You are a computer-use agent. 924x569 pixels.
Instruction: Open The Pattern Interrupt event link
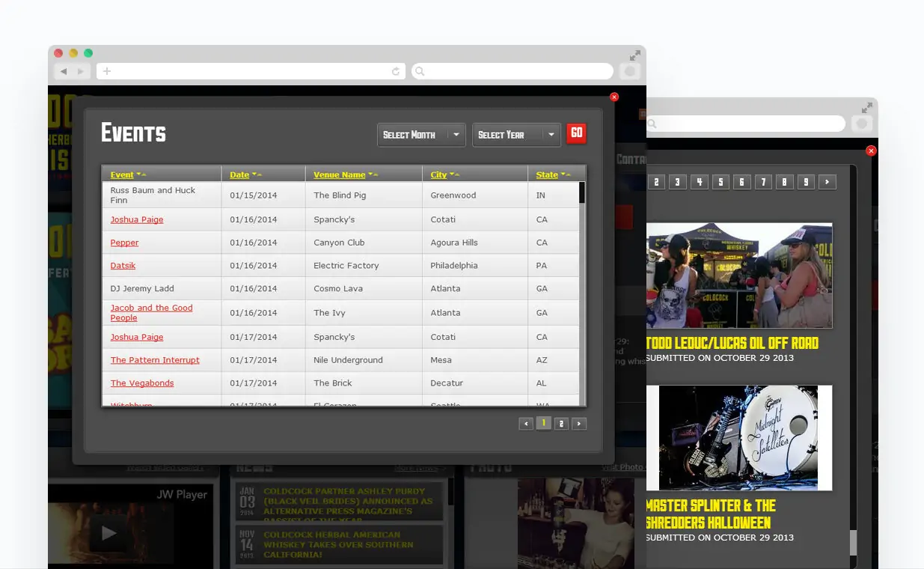click(x=155, y=360)
